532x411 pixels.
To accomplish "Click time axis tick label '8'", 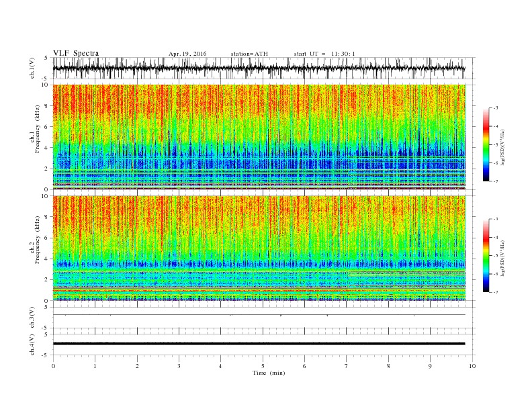I will click(x=388, y=366).
